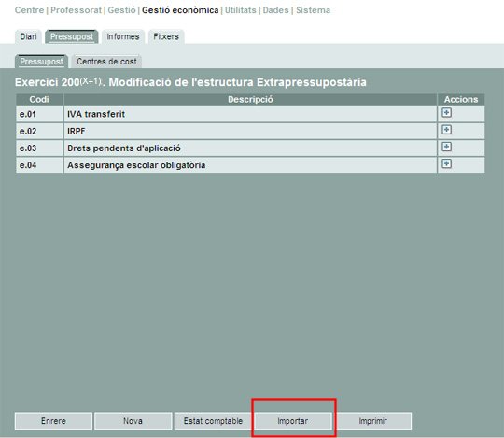Open the Estat comptable view
The width and height of the screenshot is (504, 438).
[213, 421]
